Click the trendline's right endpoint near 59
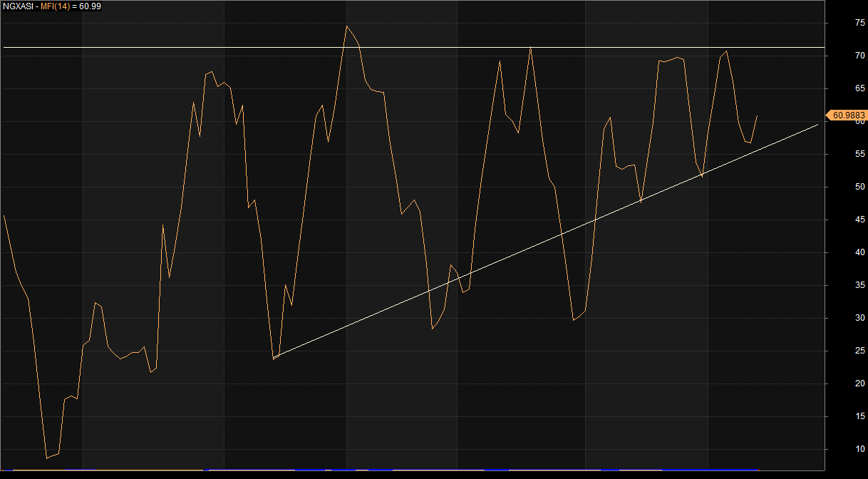This screenshot has height=479, width=868. (x=817, y=124)
